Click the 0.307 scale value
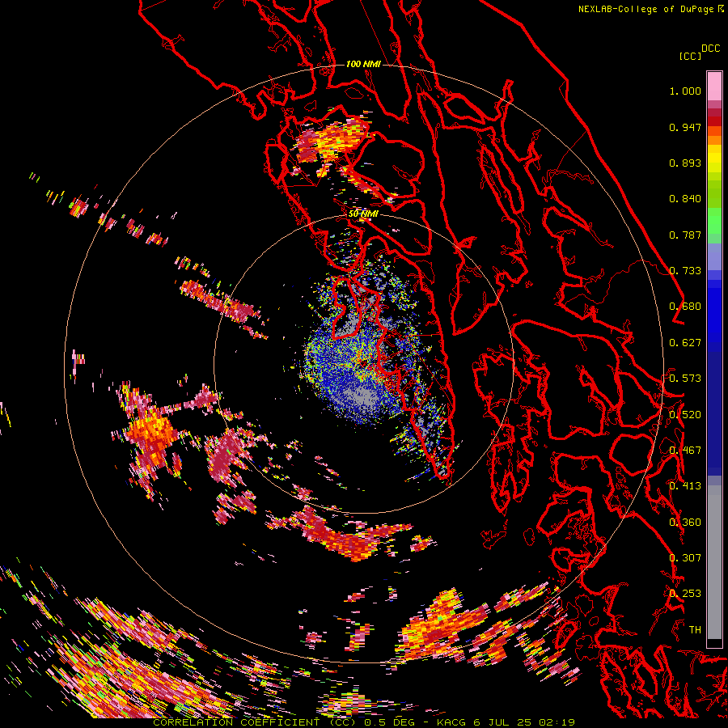Image resolution: width=728 pixels, height=728 pixels. coord(685,558)
